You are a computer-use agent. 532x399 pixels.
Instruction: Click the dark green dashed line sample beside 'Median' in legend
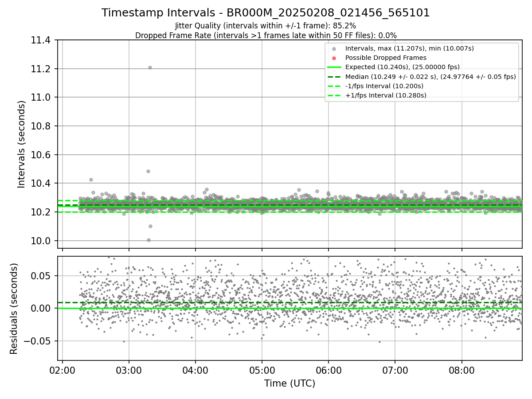click(x=334, y=77)
